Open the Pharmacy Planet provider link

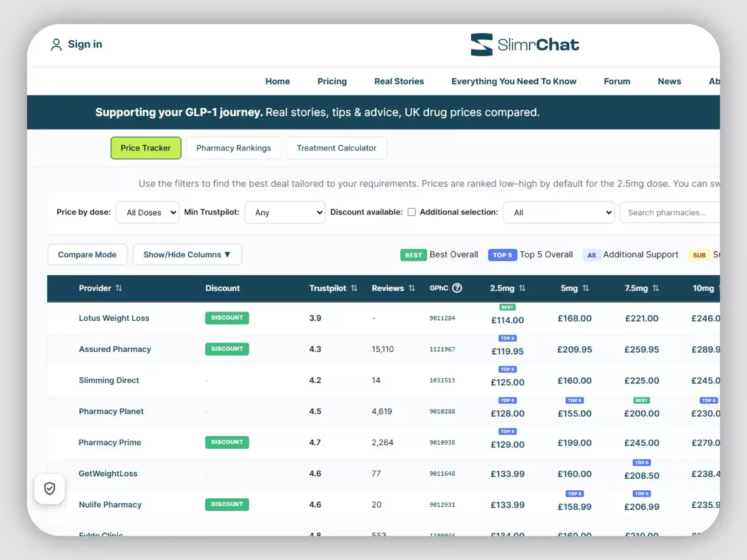(x=111, y=412)
